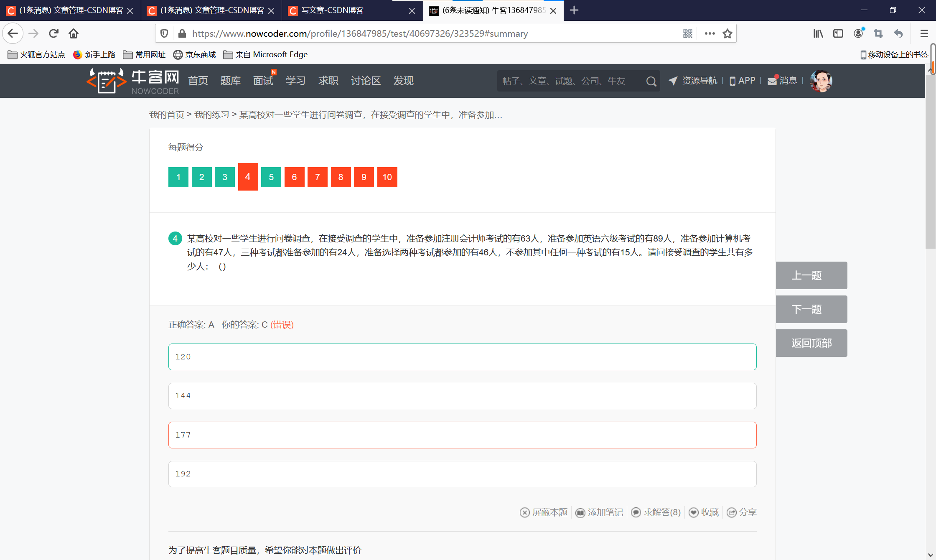Go to next question 下一题
The image size is (936, 560).
pos(811,309)
